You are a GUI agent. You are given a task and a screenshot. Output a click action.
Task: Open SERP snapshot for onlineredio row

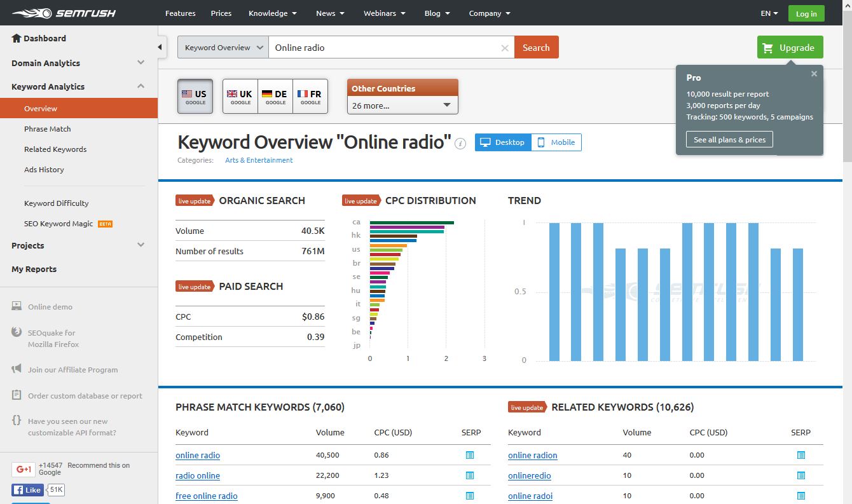click(801, 475)
